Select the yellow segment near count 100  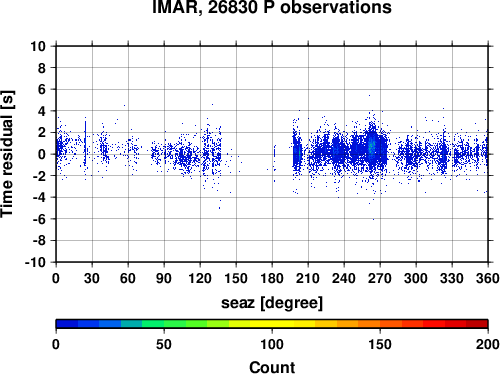(x=272, y=324)
